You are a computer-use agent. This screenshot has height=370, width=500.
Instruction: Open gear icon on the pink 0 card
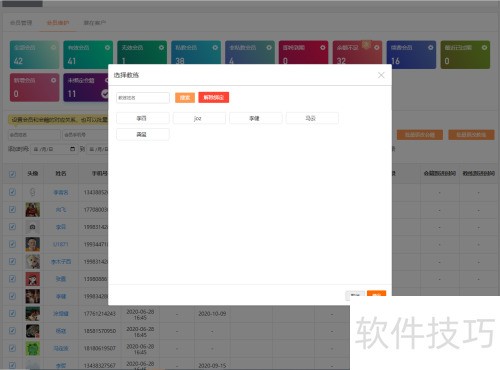pos(53,80)
